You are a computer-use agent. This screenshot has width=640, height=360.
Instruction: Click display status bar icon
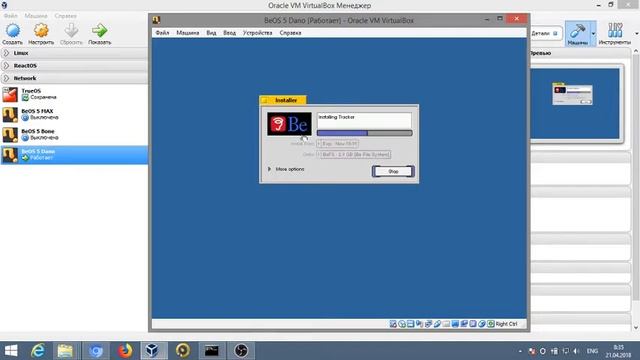(x=455, y=324)
